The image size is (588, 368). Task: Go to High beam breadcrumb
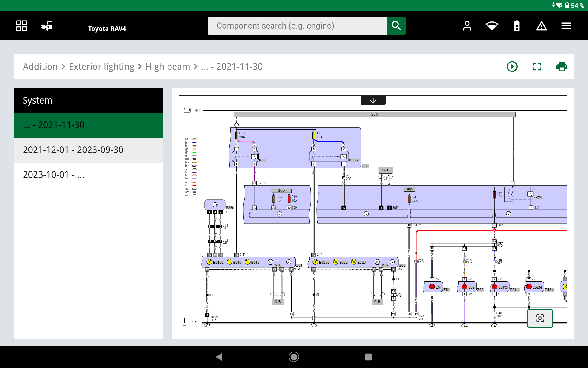(168, 67)
